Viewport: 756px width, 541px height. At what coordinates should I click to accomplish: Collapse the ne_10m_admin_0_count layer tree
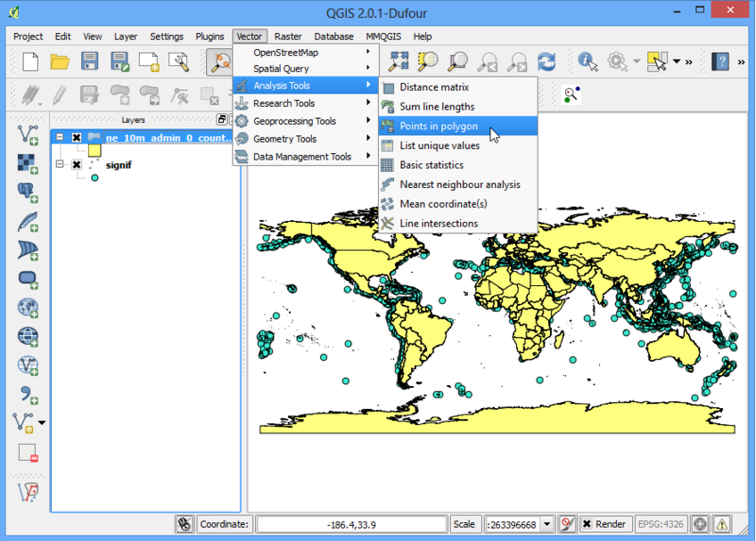(x=60, y=137)
